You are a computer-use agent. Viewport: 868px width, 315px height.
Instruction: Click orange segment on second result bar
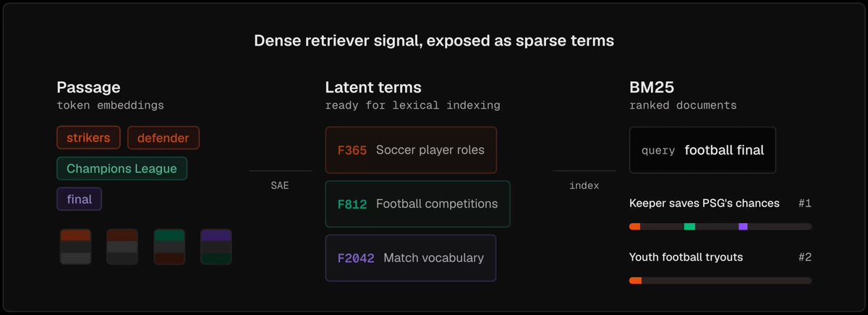tap(636, 280)
